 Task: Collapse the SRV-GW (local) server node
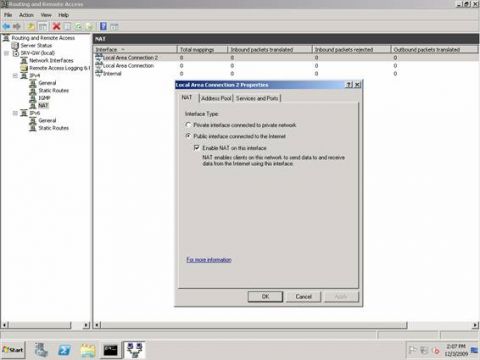(x=6, y=53)
